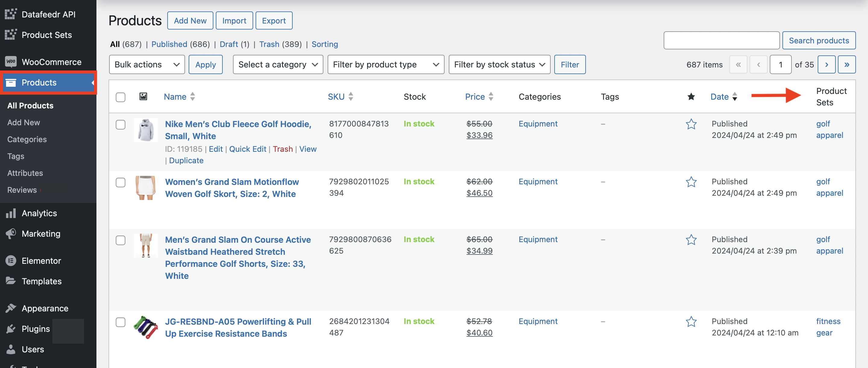Apply the selected bulk action
This screenshot has width=868, height=368.
coord(206,64)
